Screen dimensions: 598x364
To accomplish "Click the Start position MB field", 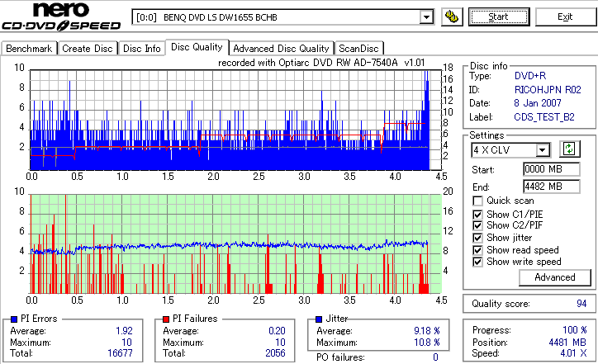I will [x=552, y=169].
